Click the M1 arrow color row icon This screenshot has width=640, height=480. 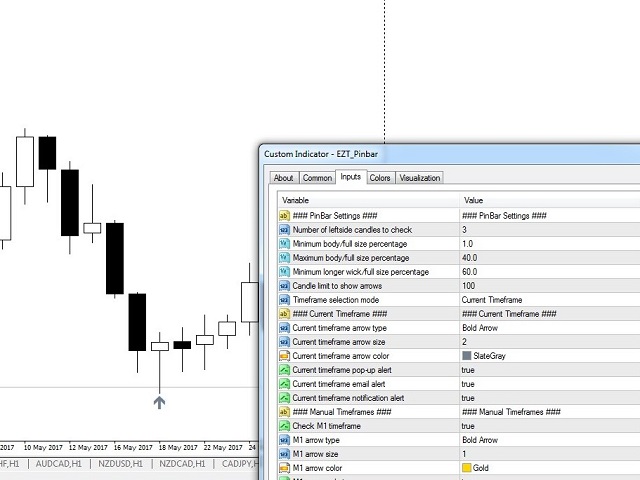click(284, 468)
